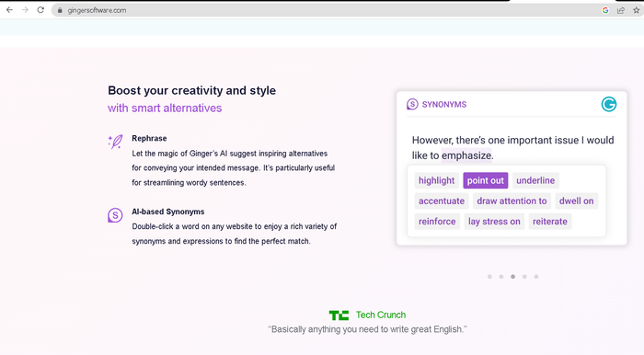This screenshot has width=644, height=355.
Task: Click the 'AI-based Synonyms' heading
Action: 168,212
